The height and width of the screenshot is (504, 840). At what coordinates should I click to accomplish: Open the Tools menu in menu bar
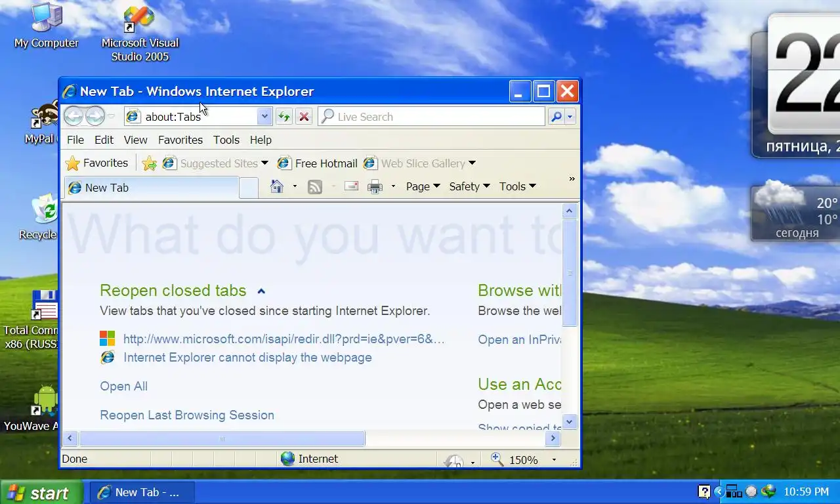coord(226,140)
